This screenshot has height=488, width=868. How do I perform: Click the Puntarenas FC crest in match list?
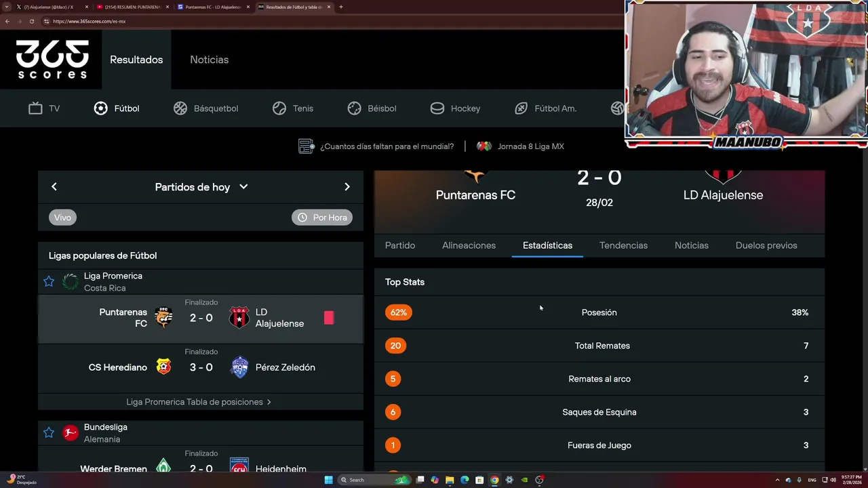(x=163, y=318)
